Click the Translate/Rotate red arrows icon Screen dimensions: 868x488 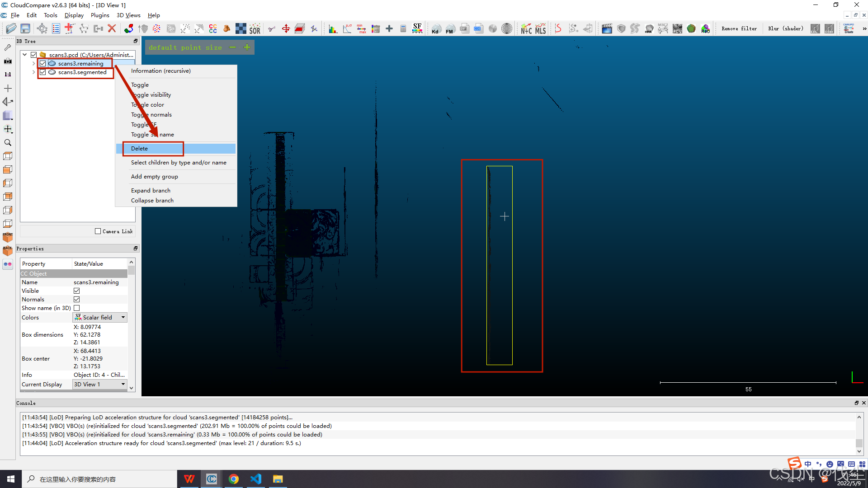(x=286, y=29)
